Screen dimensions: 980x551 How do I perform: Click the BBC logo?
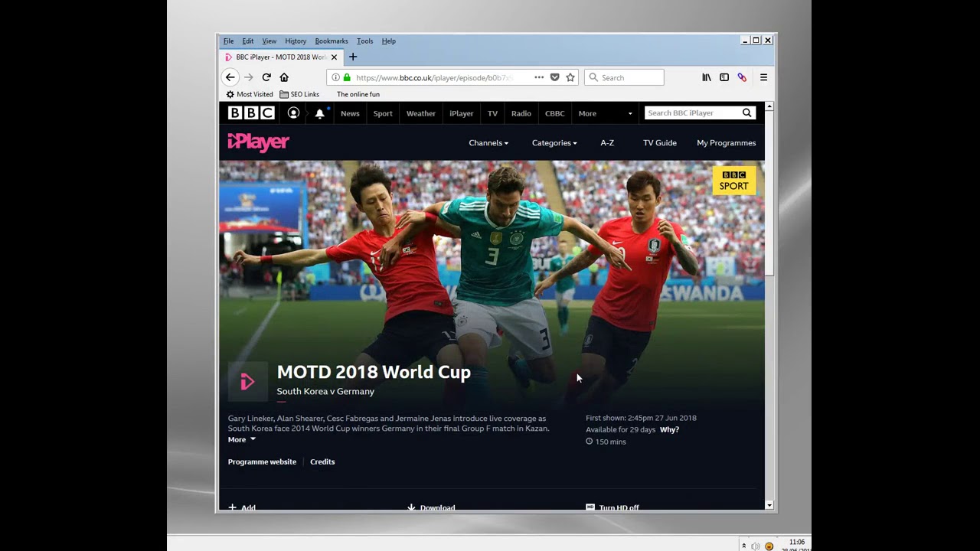(x=251, y=113)
